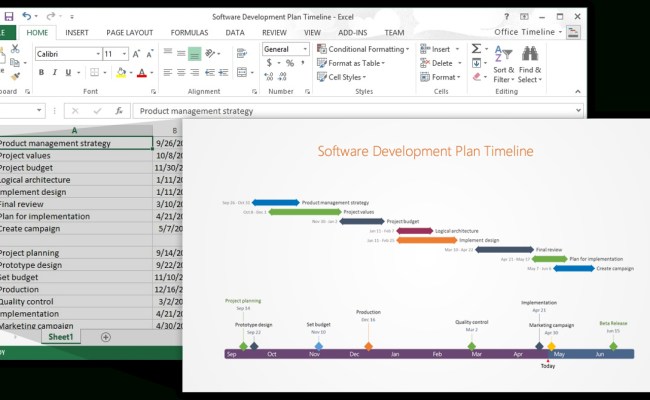The height and width of the screenshot is (400, 650).
Task: Open Find & Select menu
Action: coord(530,64)
